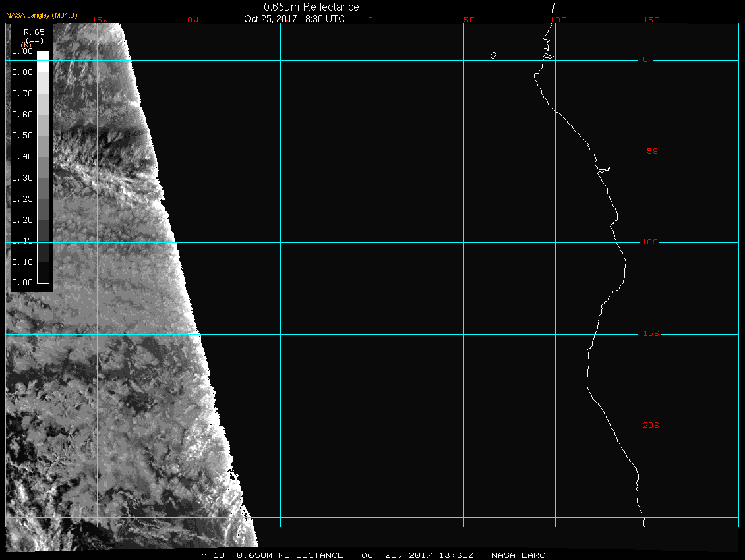745x560 pixels.
Task: Click the NASA LARC footer label
Action: (519, 555)
